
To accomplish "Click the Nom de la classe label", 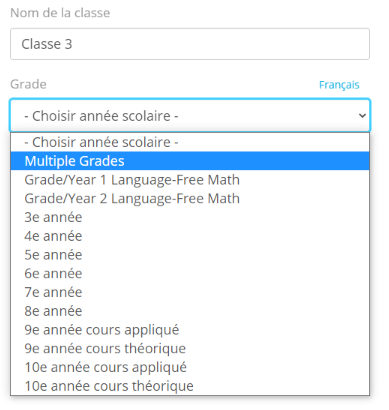I will pos(60,13).
